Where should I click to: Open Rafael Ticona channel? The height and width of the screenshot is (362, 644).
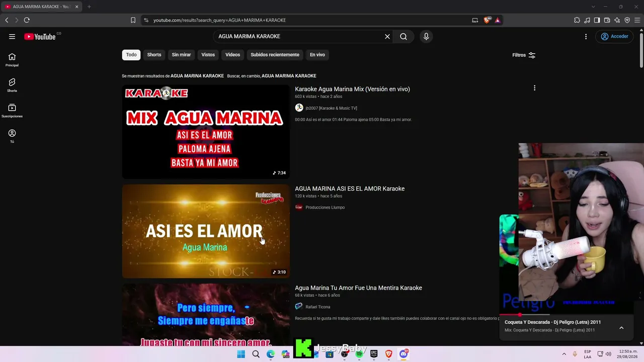tap(318, 307)
